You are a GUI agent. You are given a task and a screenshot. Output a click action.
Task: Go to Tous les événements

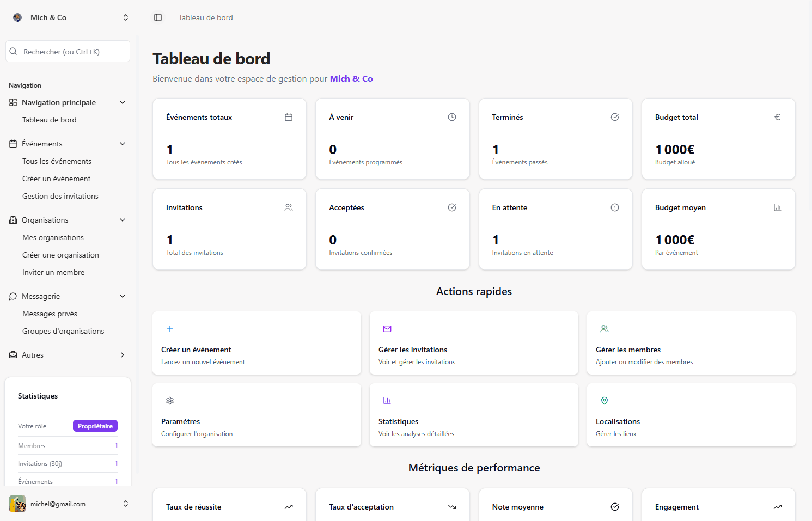(x=57, y=161)
